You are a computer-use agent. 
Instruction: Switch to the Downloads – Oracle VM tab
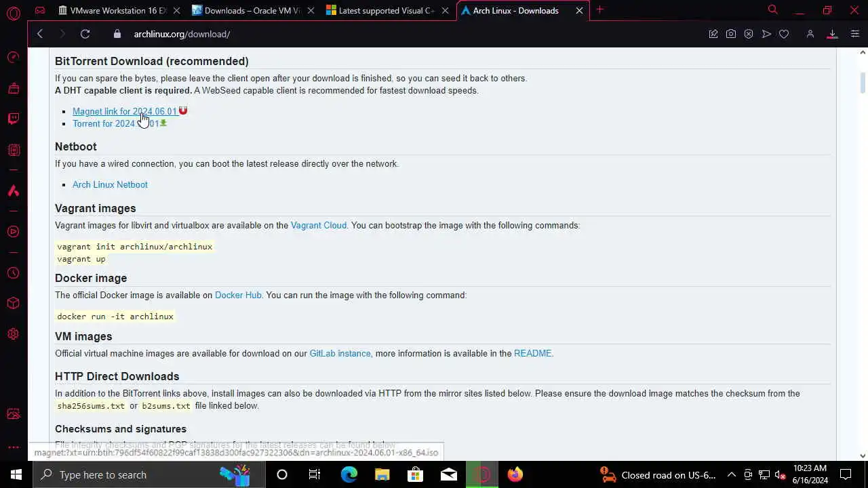[x=252, y=11]
